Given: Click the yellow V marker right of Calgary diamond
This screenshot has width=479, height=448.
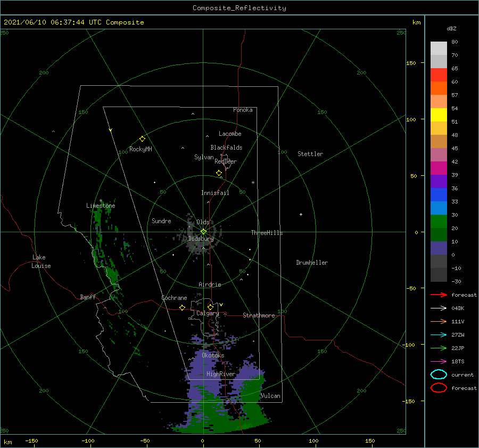Looking at the screenshot, I should point(221,305).
